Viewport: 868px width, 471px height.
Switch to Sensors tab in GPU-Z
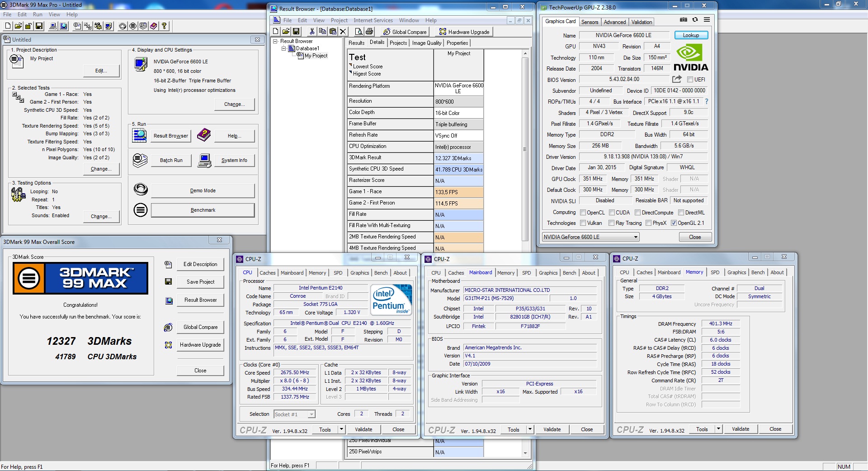pyautogui.click(x=590, y=22)
